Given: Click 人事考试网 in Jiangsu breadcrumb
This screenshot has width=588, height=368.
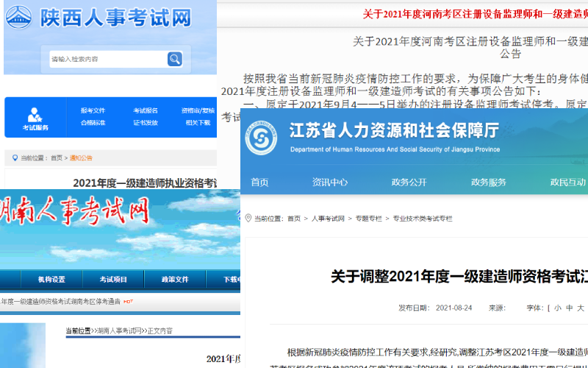Looking at the screenshot, I should 328,219.
